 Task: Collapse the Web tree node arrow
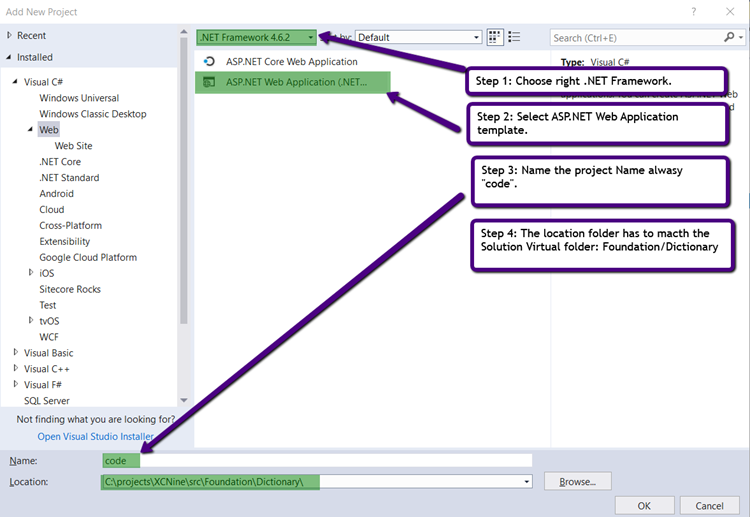[31, 130]
